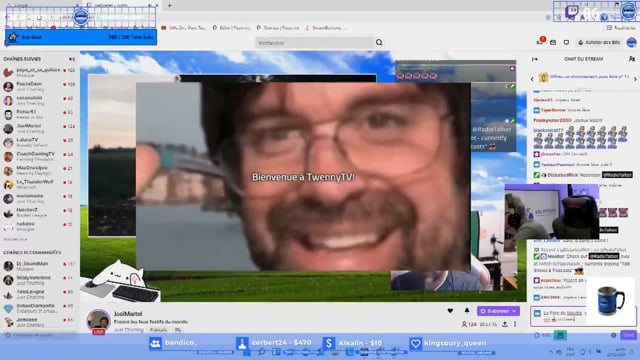
Task: Collapse the stream chat panel
Action: [535, 59]
